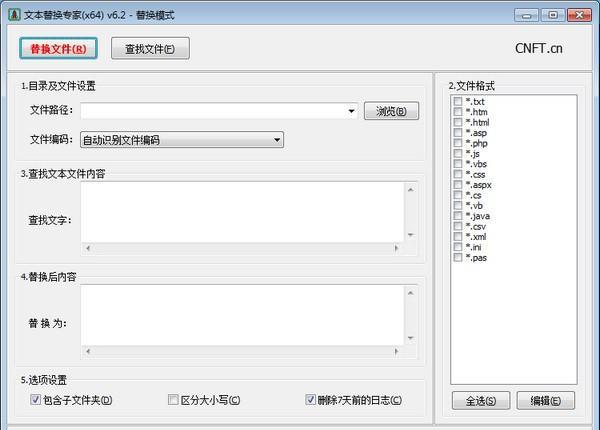Click the CNFT.cn link
The image size is (600, 430).
tap(539, 49)
